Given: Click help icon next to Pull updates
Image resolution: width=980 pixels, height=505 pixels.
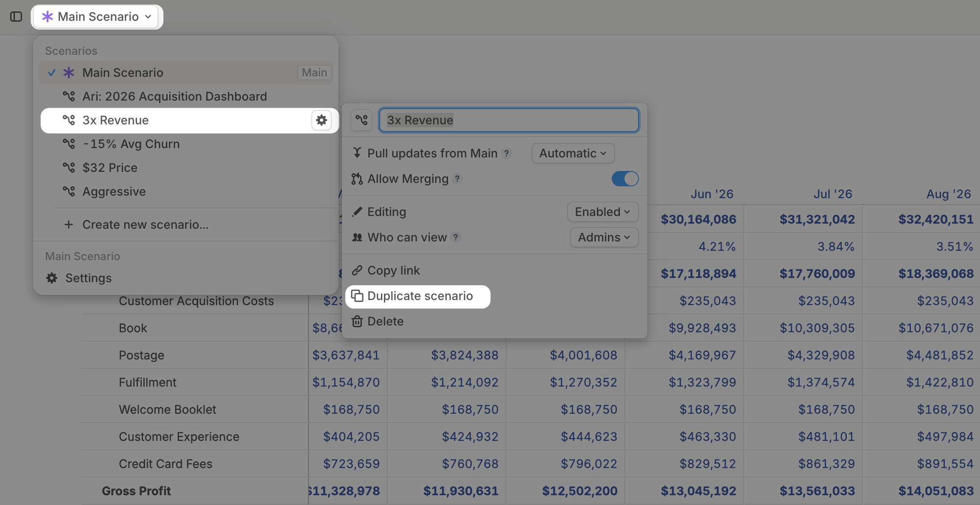Looking at the screenshot, I should click(x=506, y=153).
